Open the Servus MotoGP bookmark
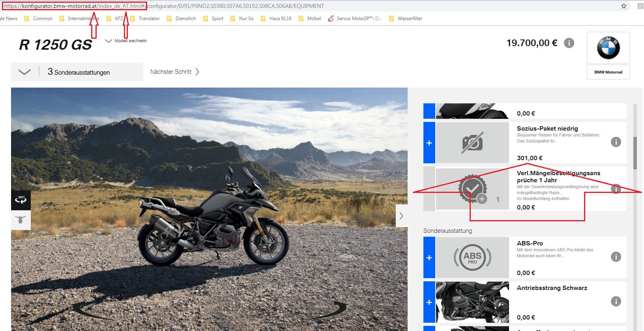Screen dimensions: 644x331 (354, 19)
